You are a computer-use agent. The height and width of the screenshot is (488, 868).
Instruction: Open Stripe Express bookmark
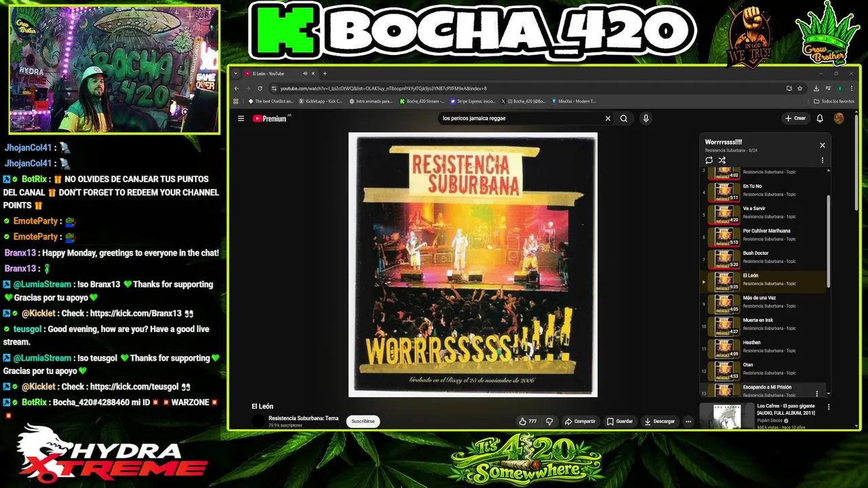473,102
